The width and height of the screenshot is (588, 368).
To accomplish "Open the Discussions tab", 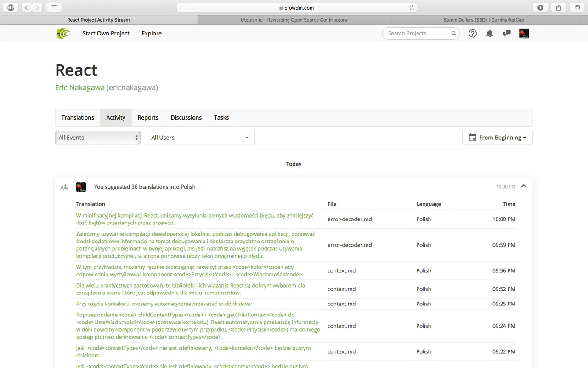I will point(186,117).
